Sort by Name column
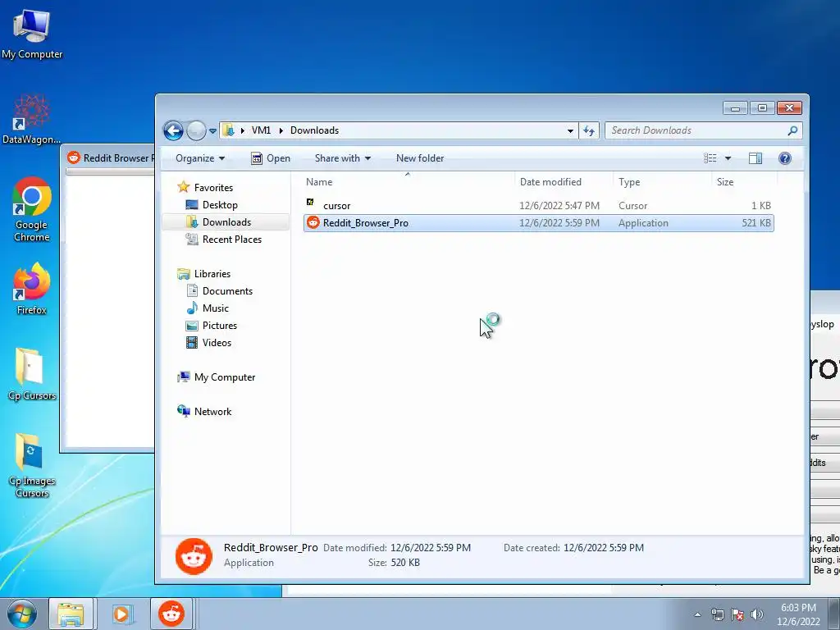Viewport: 840px width, 630px height. pos(408,181)
